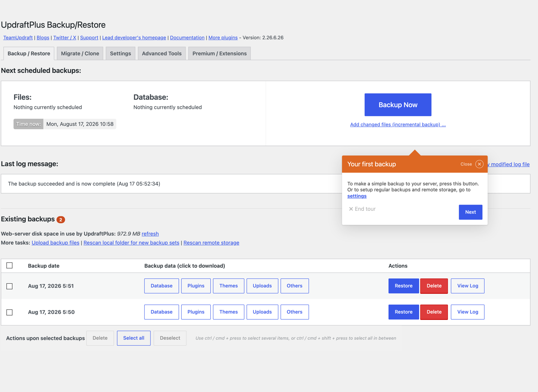
Task: Delete the Aug 17 5:50 backup
Action: (434, 312)
